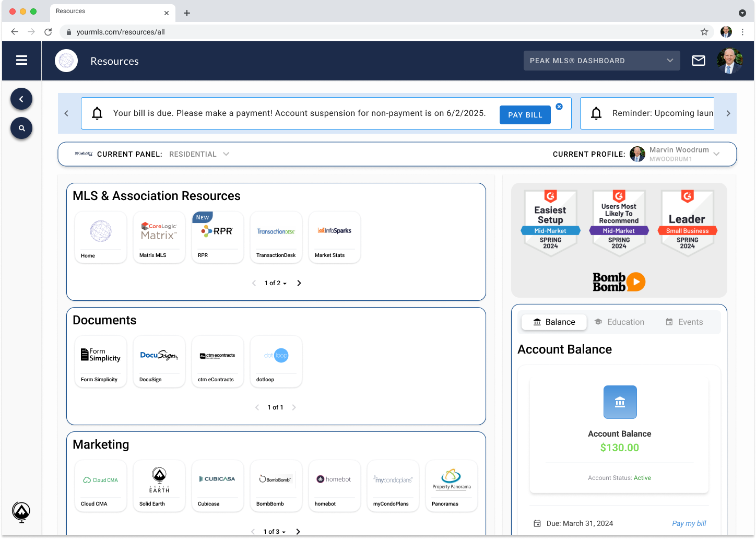The width and height of the screenshot is (756, 539).
Task: Go to next page of MLS resources
Action: click(299, 283)
